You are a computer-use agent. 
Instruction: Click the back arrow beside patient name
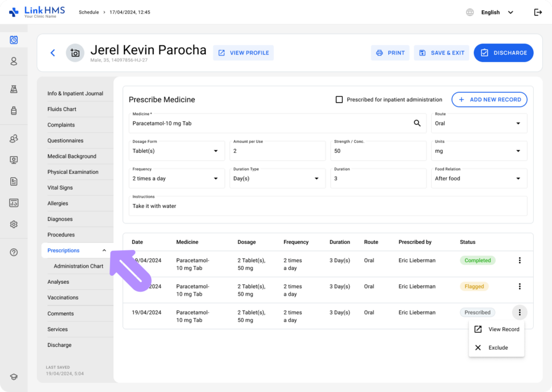pyautogui.click(x=53, y=53)
